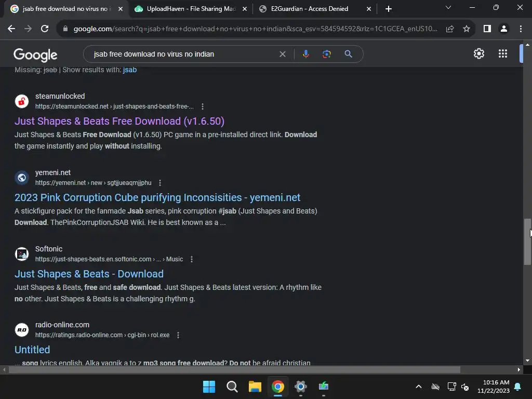Open Softonic result options menu

click(x=192, y=259)
